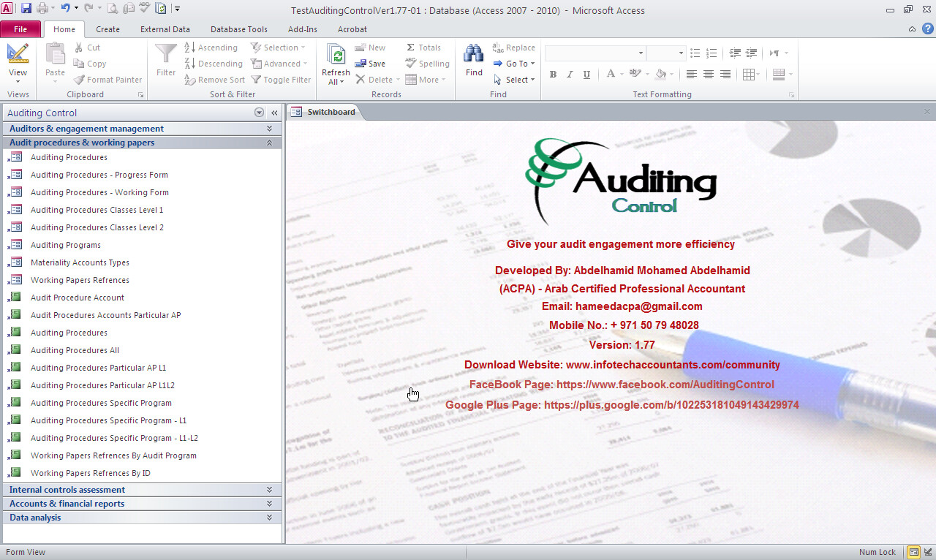The height and width of the screenshot is (560, 936).
Task: Click the Undo arrow icon
Action: pos(65,9)
